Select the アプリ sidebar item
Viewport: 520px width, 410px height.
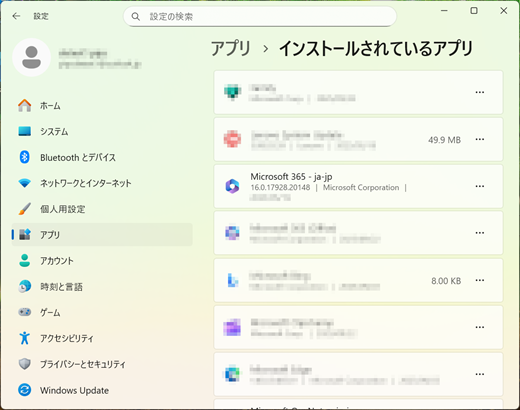[102, 235]
